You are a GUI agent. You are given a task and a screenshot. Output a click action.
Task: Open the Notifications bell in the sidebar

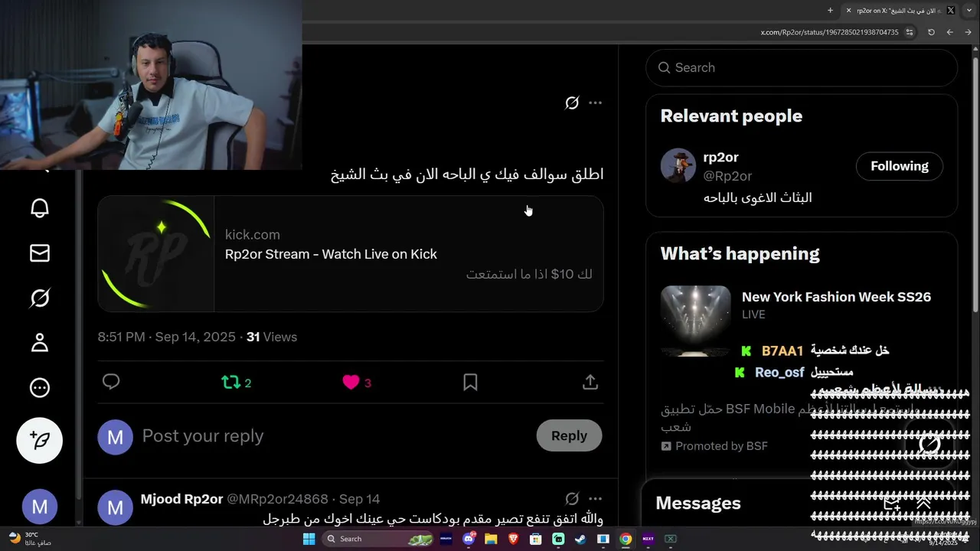(40, 207)
